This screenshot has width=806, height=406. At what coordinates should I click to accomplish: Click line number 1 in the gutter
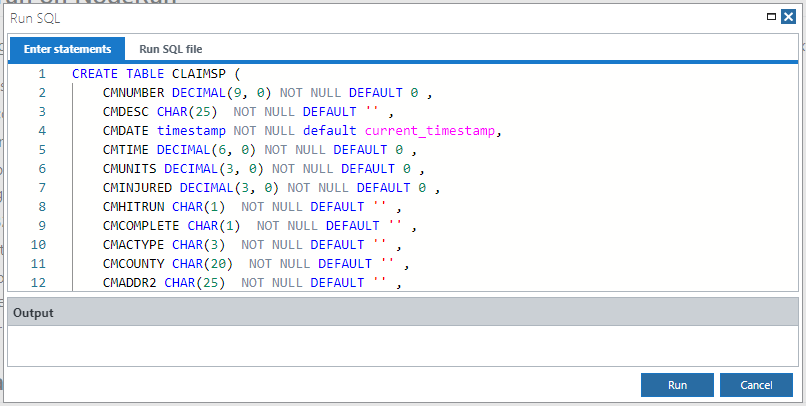(x=42, y=74)
